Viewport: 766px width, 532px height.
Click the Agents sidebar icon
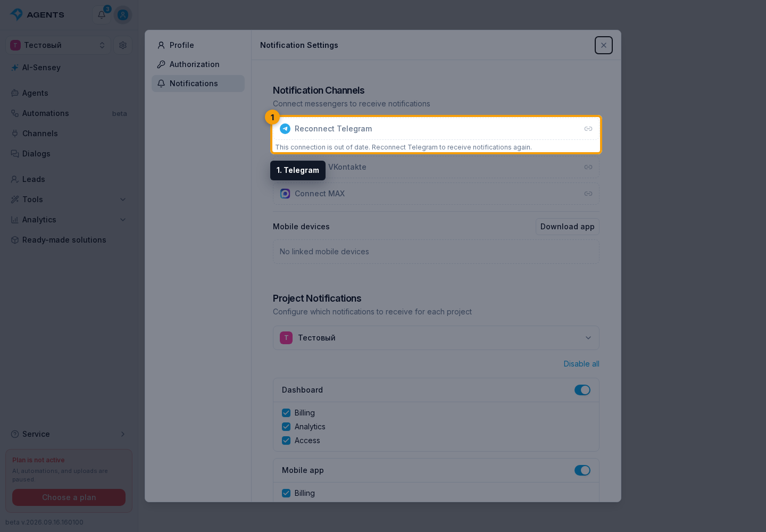15,93
